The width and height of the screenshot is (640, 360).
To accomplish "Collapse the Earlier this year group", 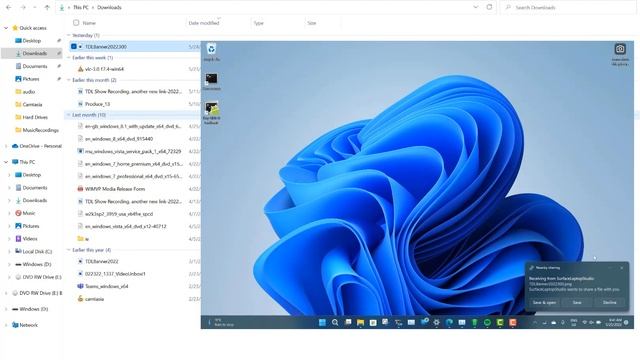I will tap(69, 250).
